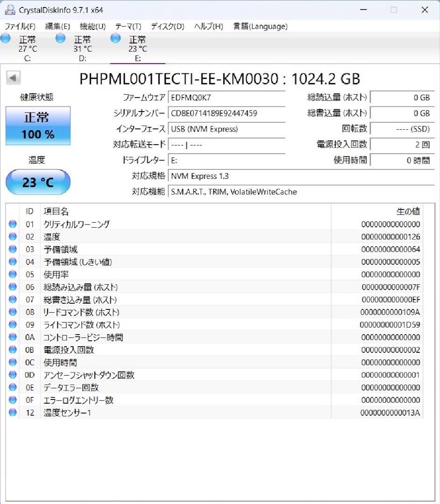Click raw value 0000000000007F
Screen dimensions: 440x504
coord(391,287)
